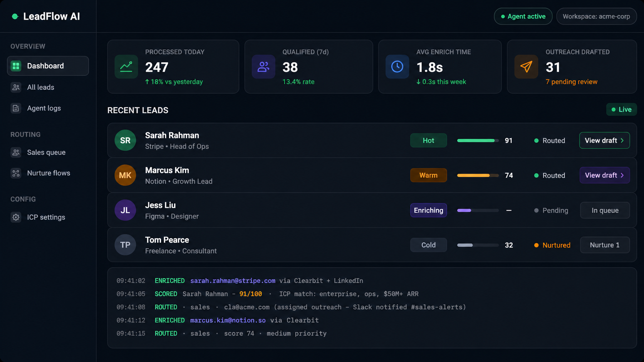Screen dimensions: 644x362
Task: Click the green dot beside LeadFlow AI logo
Action: pyautogui.click(x=15, y=17)
